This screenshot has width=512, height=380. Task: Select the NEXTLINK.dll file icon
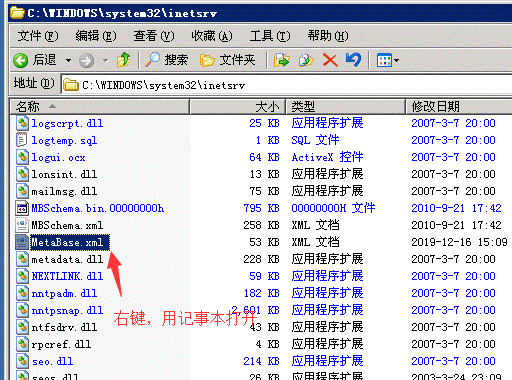(x=22, y=276)
